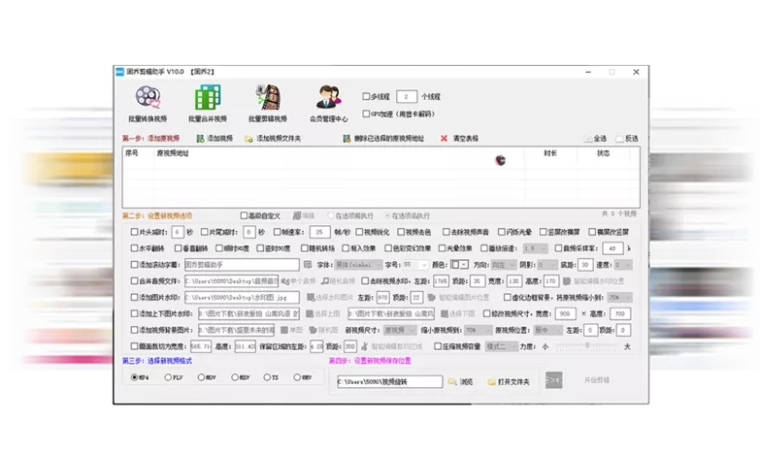
Task: Tick the 高级自定义 checkbox
Action: pos(244,216)
